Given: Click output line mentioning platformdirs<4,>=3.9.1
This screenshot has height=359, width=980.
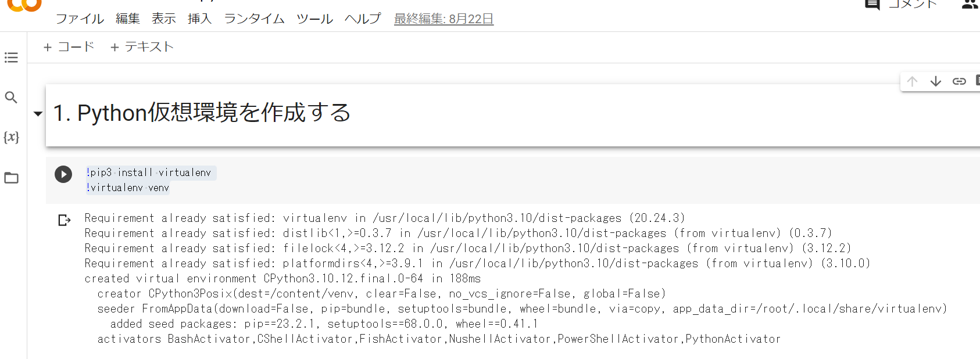Looking at the screenshot, I should click(x=477, y=263).
